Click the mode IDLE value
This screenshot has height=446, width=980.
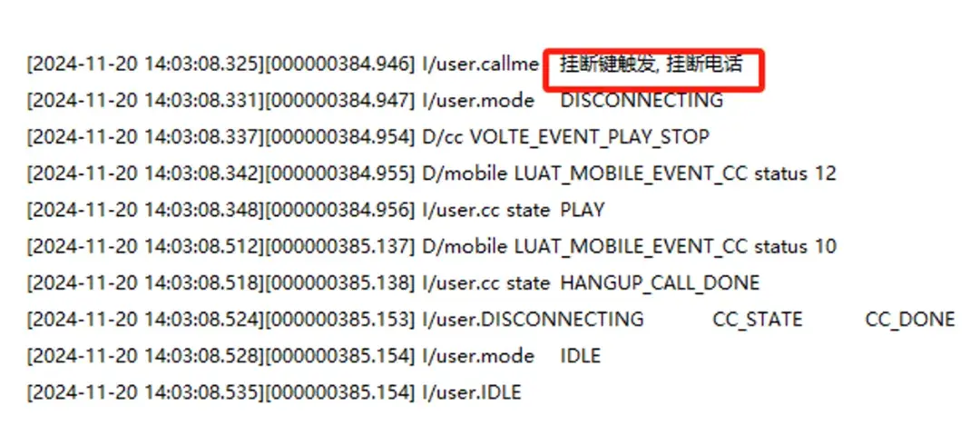581,357
